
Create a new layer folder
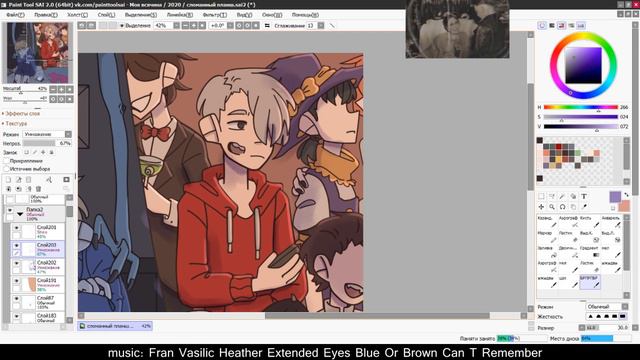pos(28,180)
